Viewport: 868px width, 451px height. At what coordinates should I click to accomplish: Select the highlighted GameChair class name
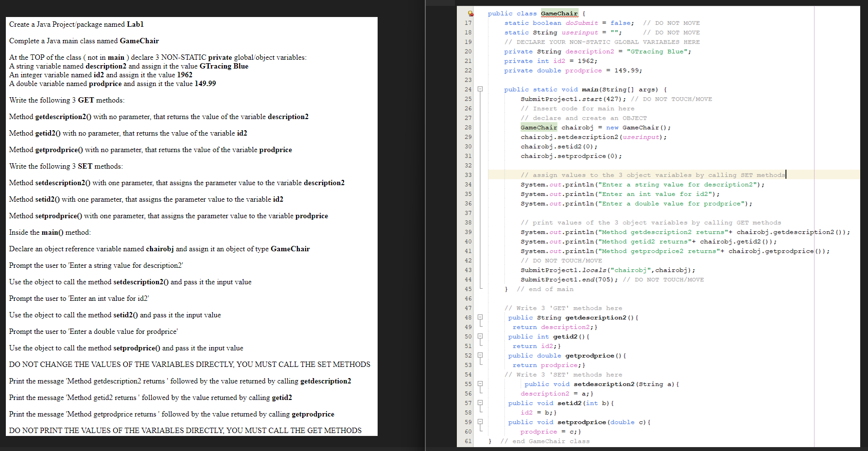[559, 13]
